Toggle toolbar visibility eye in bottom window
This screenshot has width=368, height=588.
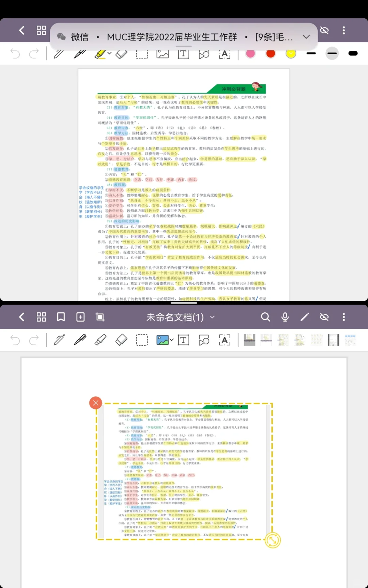pyautogui.click(x=324, y=317)
